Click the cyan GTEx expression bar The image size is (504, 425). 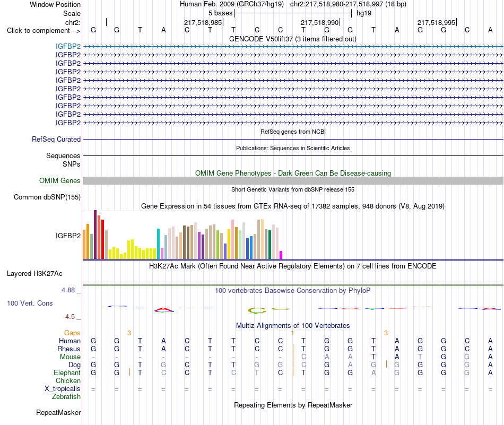tap(158, 244)
